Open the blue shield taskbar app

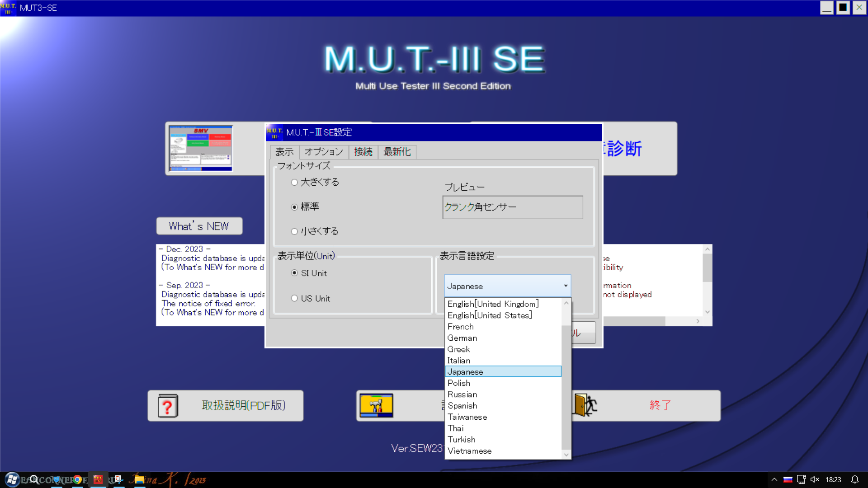[x=57, y=479]
